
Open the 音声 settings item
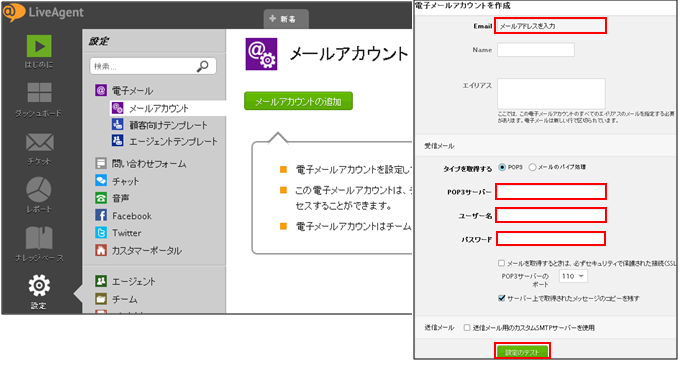click(121, 199)
